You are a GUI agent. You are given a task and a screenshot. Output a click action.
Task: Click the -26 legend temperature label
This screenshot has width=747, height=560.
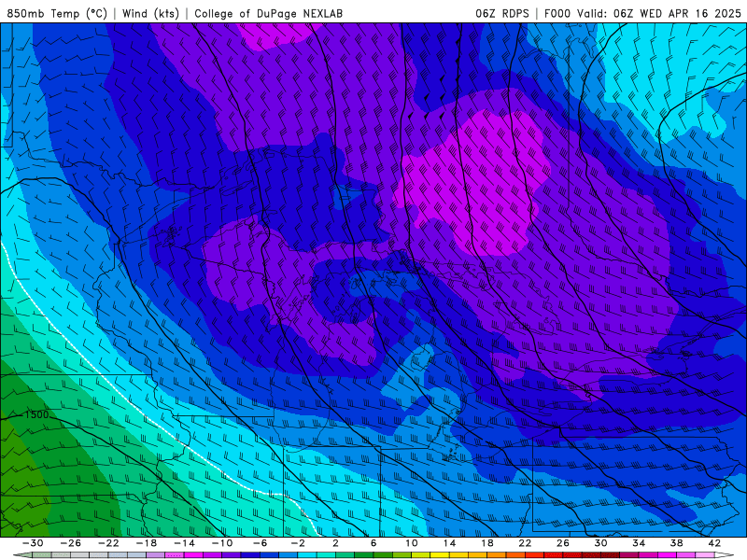(x=71, y=543)
